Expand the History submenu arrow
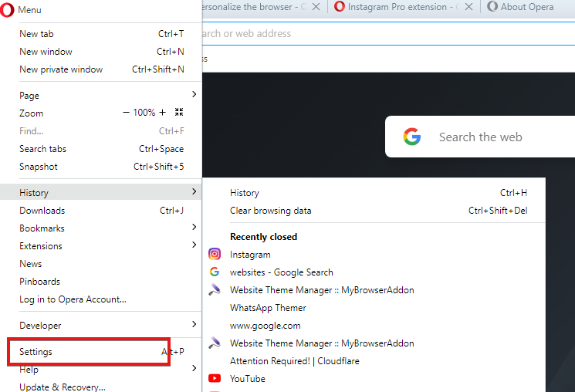575x392 pixels. click(x=194, y=192)
